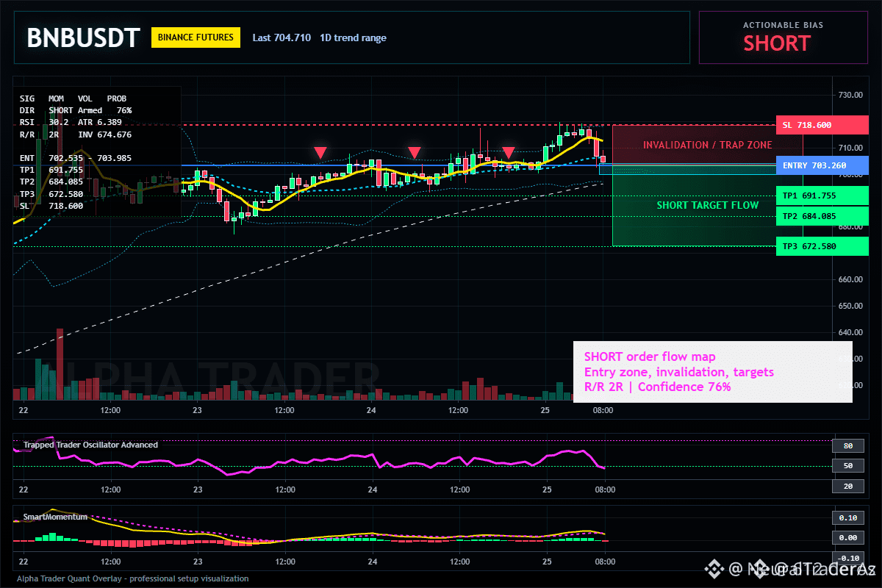
Task: Click the large red SHORT bias text
Action: (776, 43)
